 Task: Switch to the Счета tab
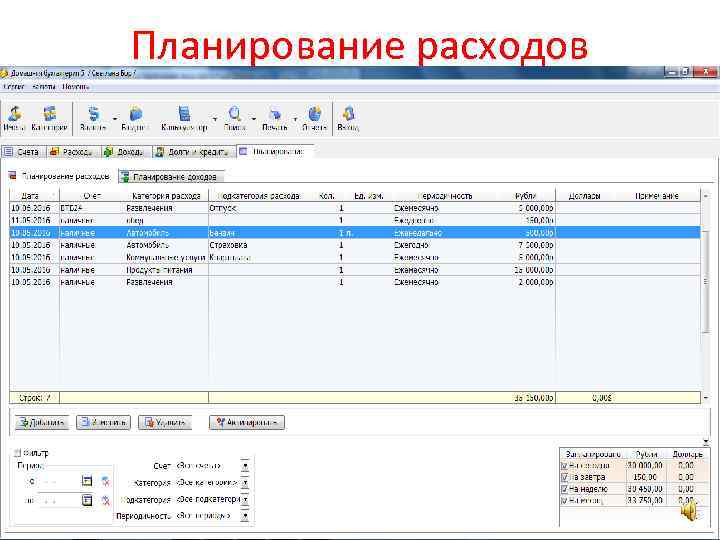[x=22, y=152]
